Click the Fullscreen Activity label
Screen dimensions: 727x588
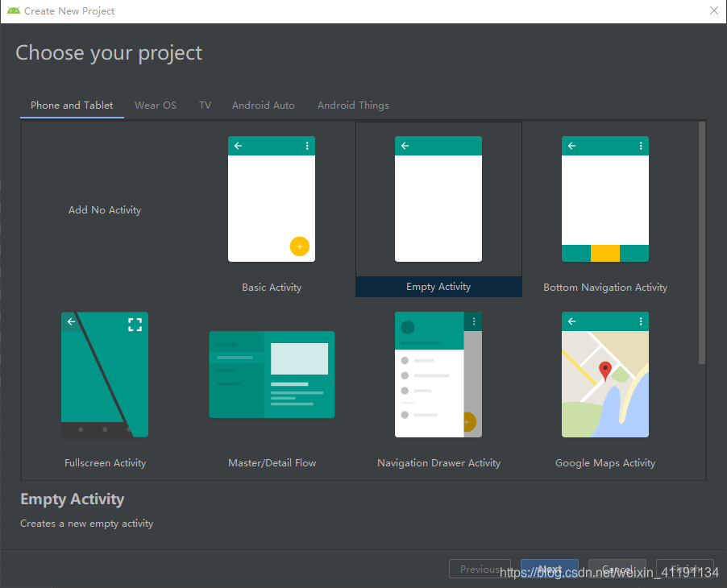(x=106, y=463)
